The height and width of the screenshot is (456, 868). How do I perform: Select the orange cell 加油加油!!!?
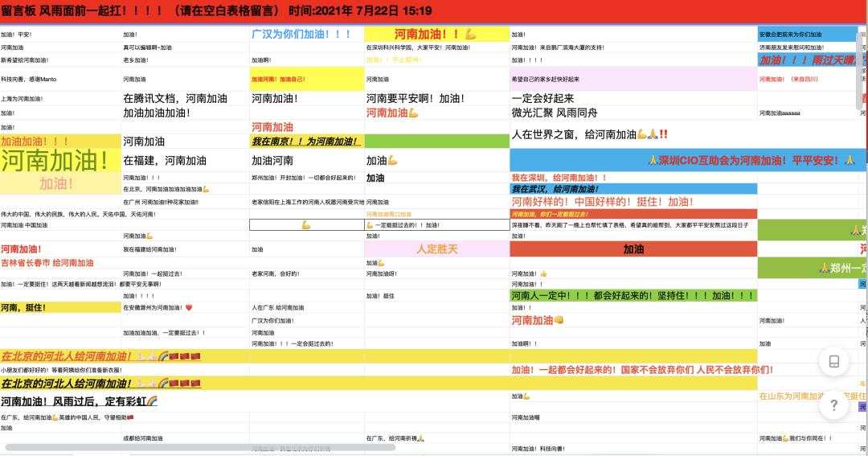61,142
